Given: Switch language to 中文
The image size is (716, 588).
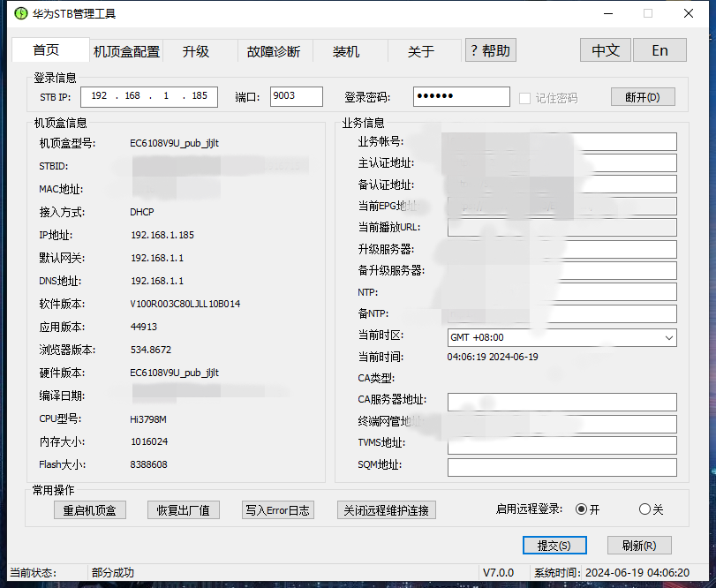Looking at the screenshot, I should tap(605, 50).
